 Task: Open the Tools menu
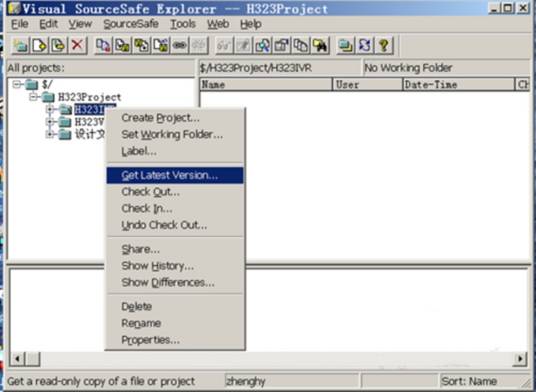point(183,24)
